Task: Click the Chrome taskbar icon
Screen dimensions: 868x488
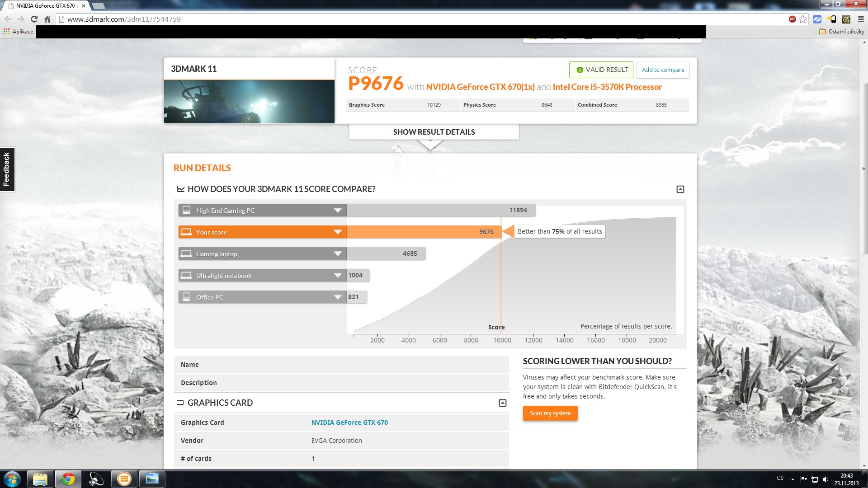Action: click(x=68, y=479)
